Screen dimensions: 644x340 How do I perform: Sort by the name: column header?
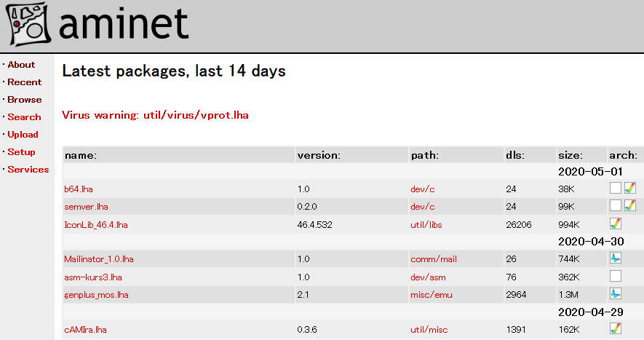click(81, 155)
